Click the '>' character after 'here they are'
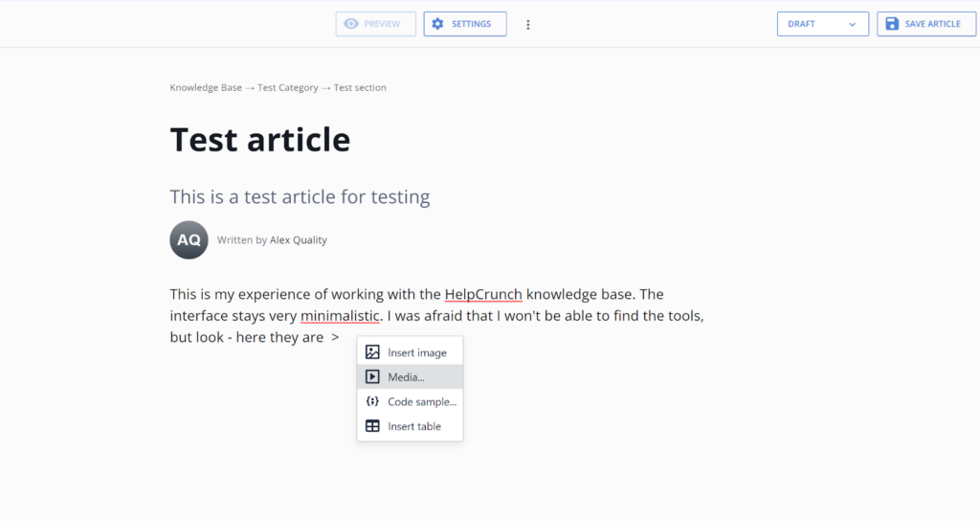This screenshot has width=980, height=521. tap(335, 338)
